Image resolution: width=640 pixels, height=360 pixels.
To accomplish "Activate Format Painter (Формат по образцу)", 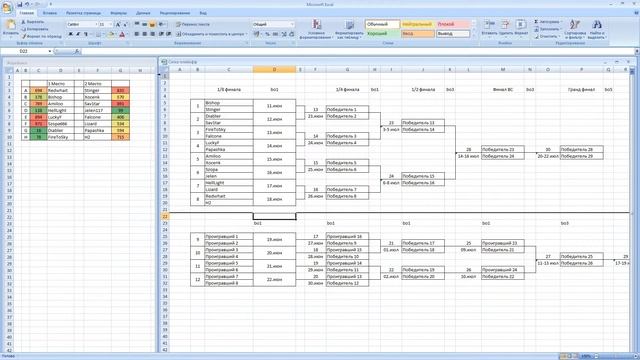I will click(x=41, y=36).
